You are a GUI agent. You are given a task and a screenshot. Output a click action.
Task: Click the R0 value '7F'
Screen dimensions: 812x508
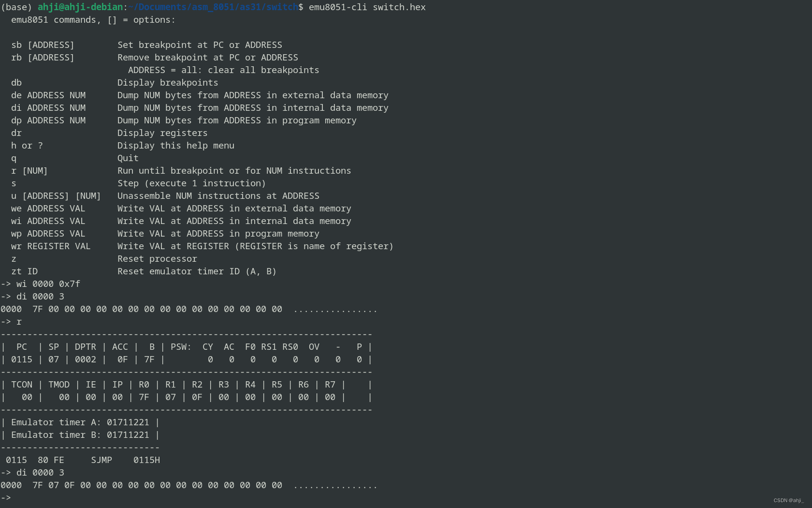(144, 397)
